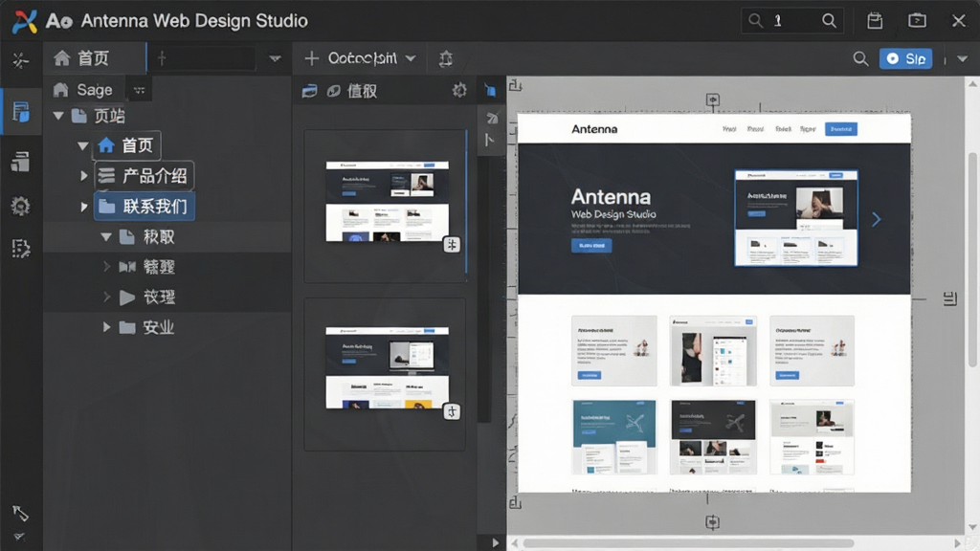Select the 税取 page item
Image resolution: width=980 pixels, height=551 pixels.
coord(146,237)
